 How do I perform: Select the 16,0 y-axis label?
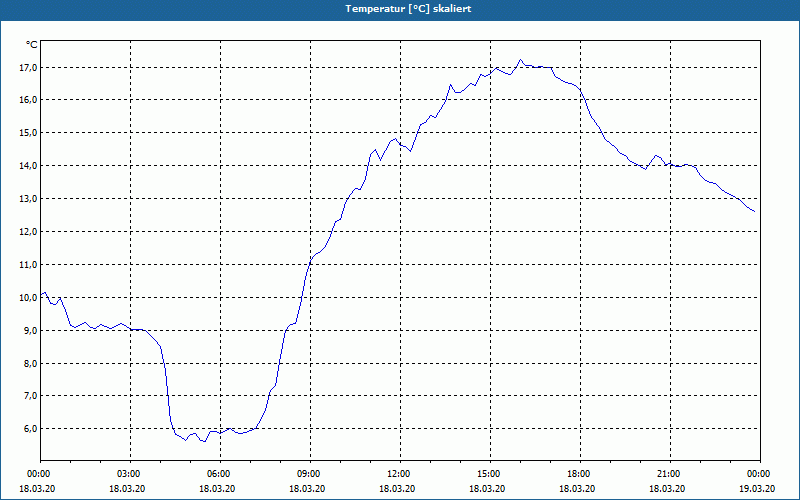(29, 100)
